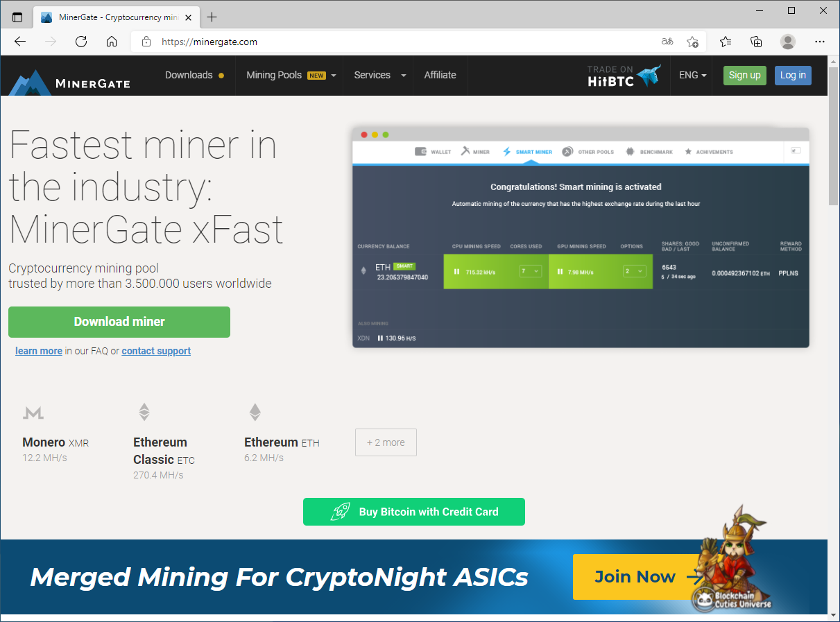Image resolution: width=840 pixels, height=622 pixels.
Task: Refresh the page with reload icon
Action: pos(81,42)
